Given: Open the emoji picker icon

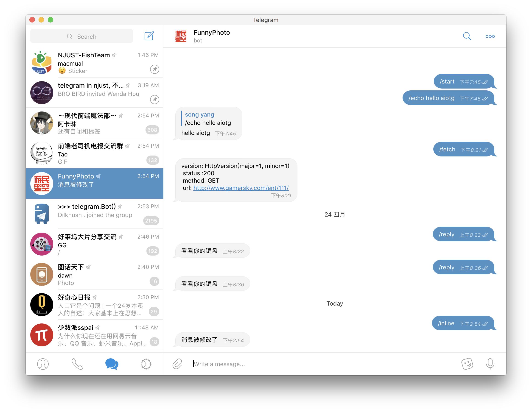Looking at the screenshot, I should [x=468, y=364].
